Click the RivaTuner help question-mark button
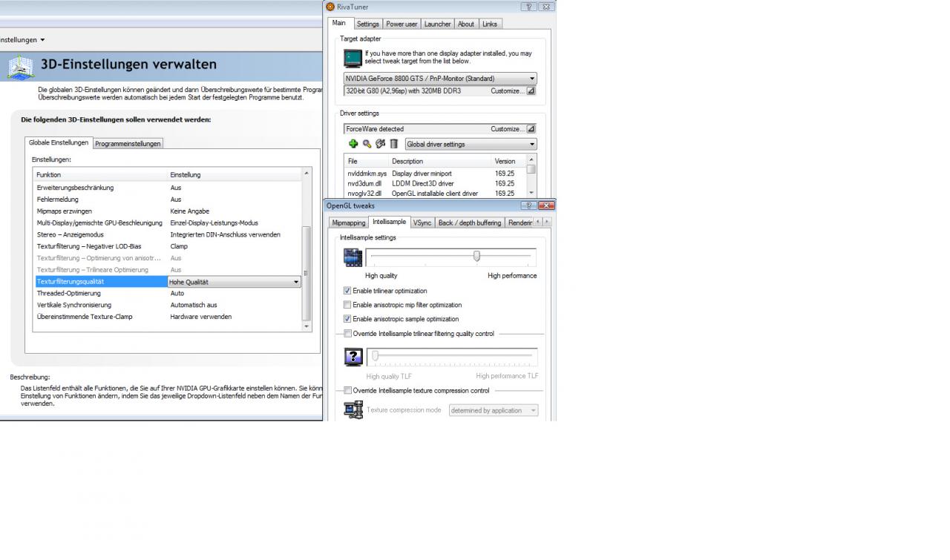The height and width of the screenshot is (560, 950). 529,6
